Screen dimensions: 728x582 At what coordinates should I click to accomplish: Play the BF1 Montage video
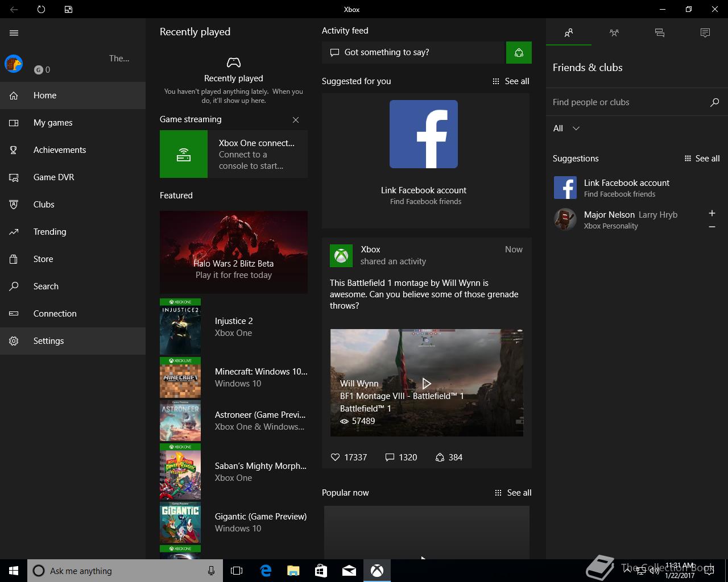[x=427, y=384]
